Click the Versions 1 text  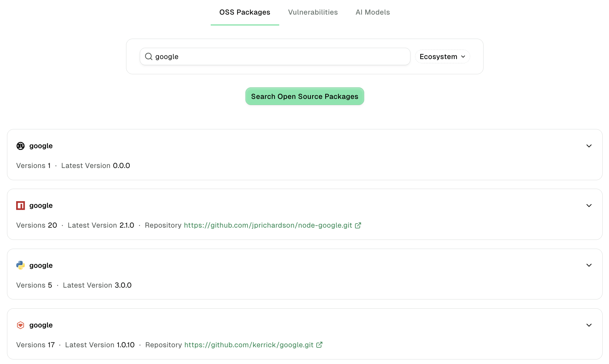coord(33,166)
